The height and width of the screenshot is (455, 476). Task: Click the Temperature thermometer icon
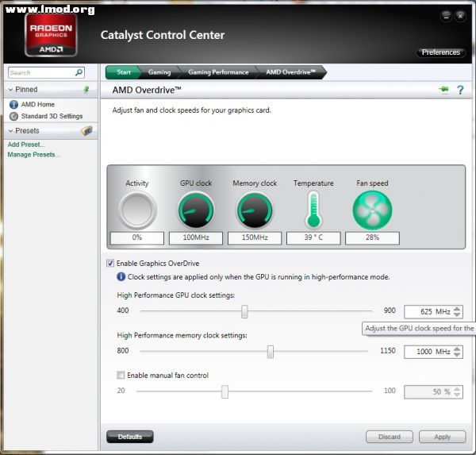tap(313, 210)
